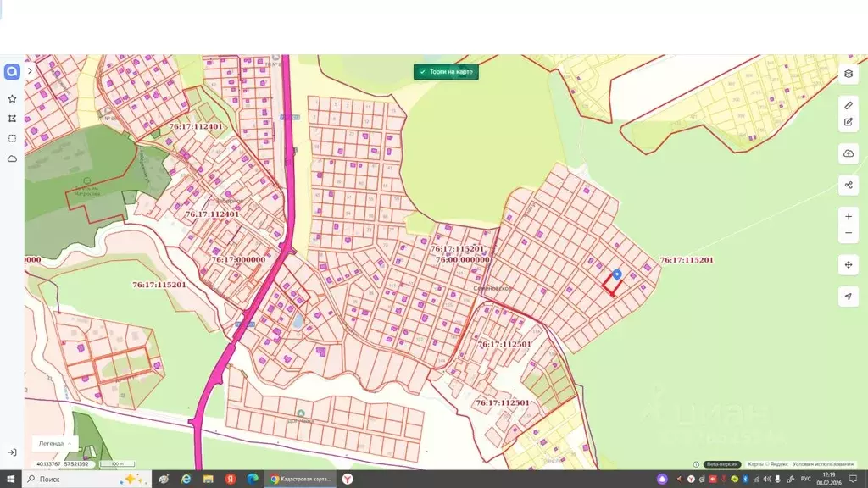Locate me with the navigation arrow icon
Image resolution: width=868 pixels, height=488 pixels.
click(849, 297)
